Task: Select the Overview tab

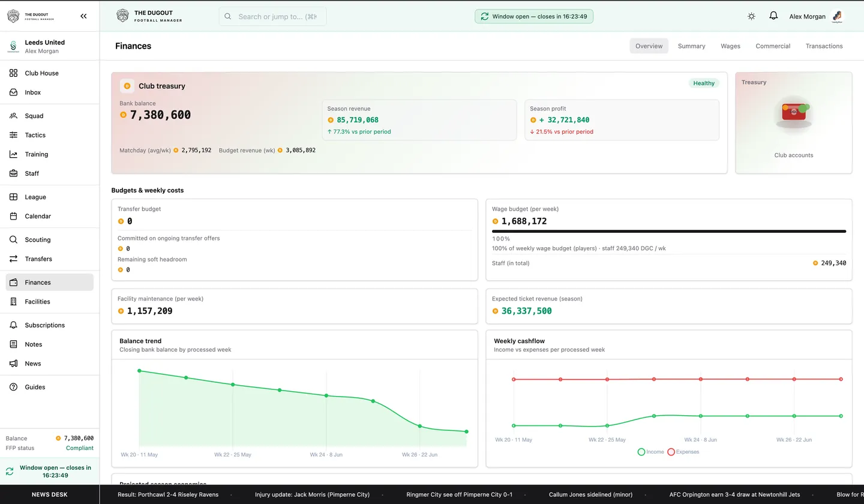Action: coord(649,46)
